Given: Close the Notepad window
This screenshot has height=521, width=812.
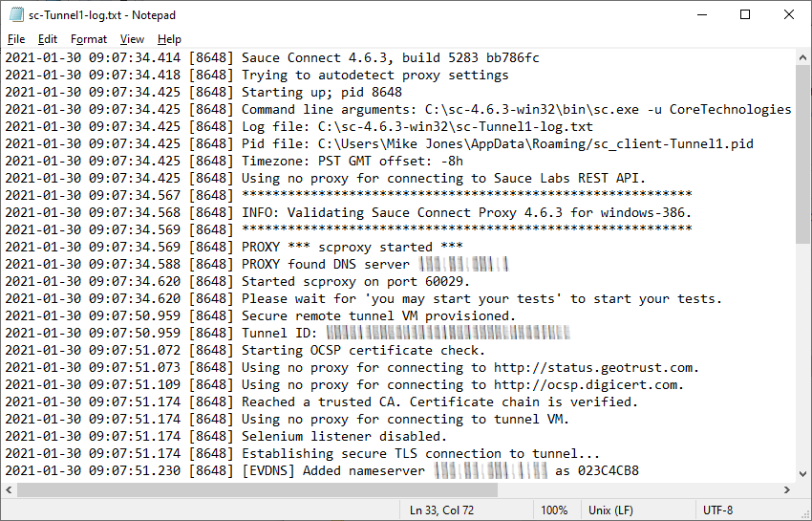Looking at the screenshot, I should click(x=789, y=15).
